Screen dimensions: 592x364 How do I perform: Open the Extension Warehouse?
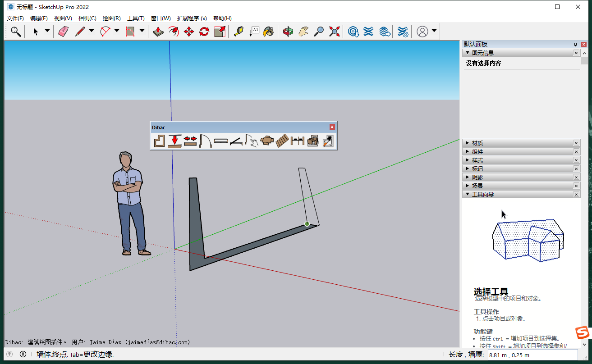point(368,31)
